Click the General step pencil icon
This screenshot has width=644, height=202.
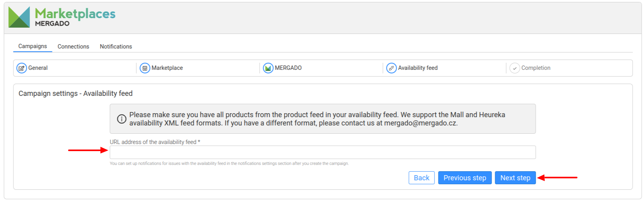coord(22,68)
